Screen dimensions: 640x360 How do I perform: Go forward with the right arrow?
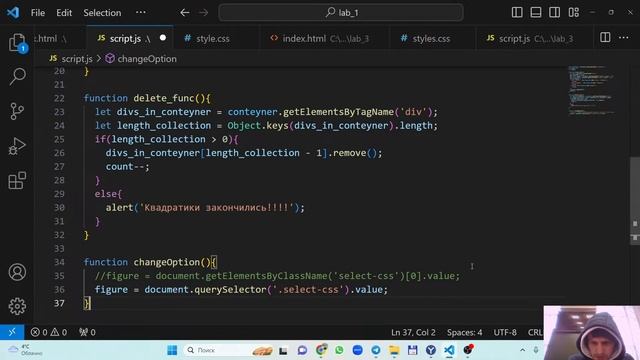tap(203, 13)
